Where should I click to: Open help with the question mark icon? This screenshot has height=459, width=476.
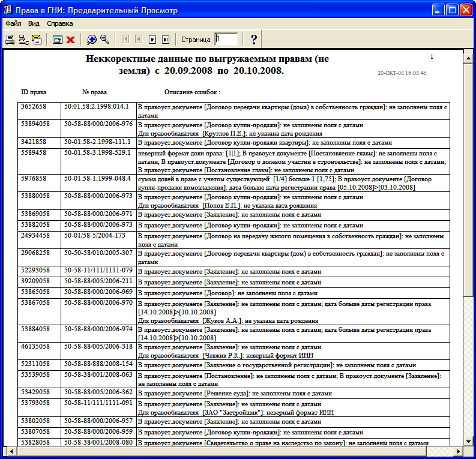click(x=254, y=40)
